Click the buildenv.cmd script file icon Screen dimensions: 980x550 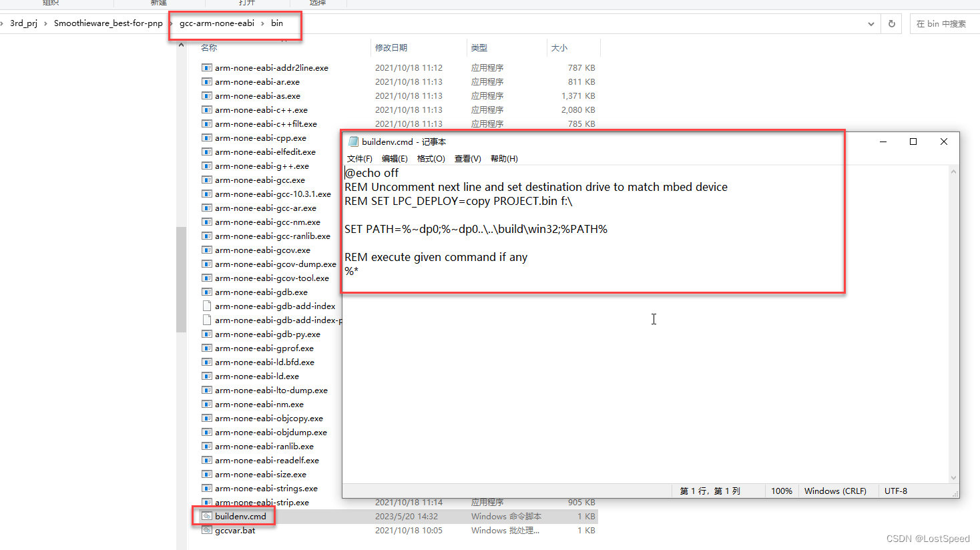[207, 516]
